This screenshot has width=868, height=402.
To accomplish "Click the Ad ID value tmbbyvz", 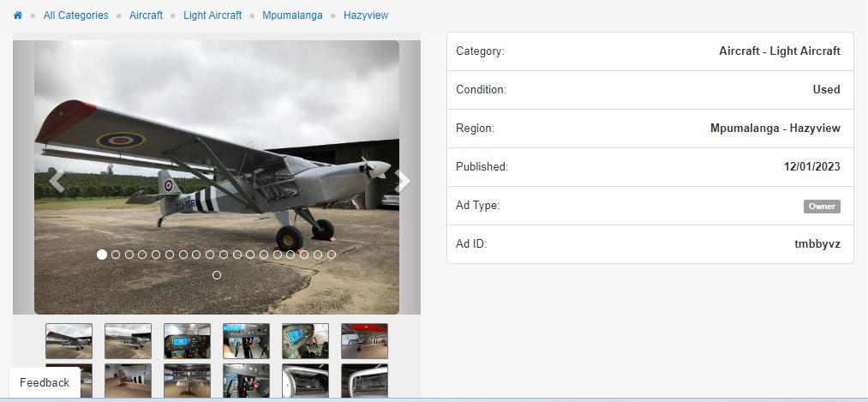I will click(x=817, y=243).
